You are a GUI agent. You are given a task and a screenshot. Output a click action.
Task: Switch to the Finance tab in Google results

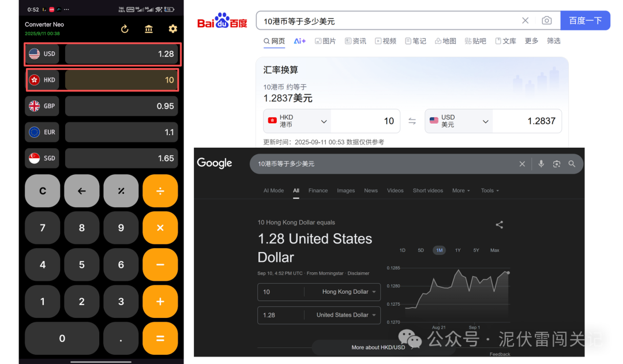tap(318, 190)
